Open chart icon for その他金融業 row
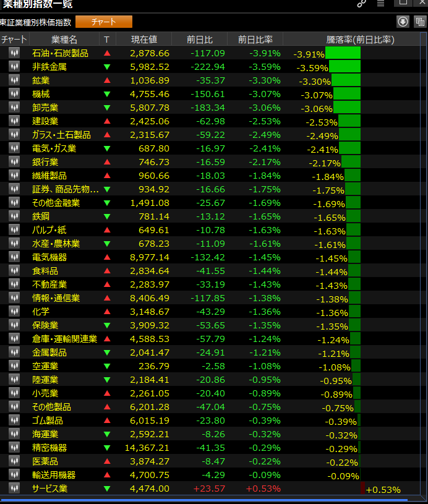This screenshot has width=428, height=504. [14, 202]
